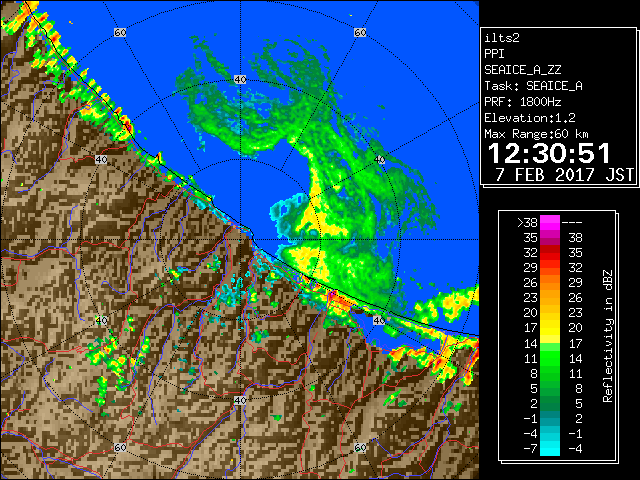
Task: Pick the magenta swatch for >38 dBZ
Action: pos(550,223)
